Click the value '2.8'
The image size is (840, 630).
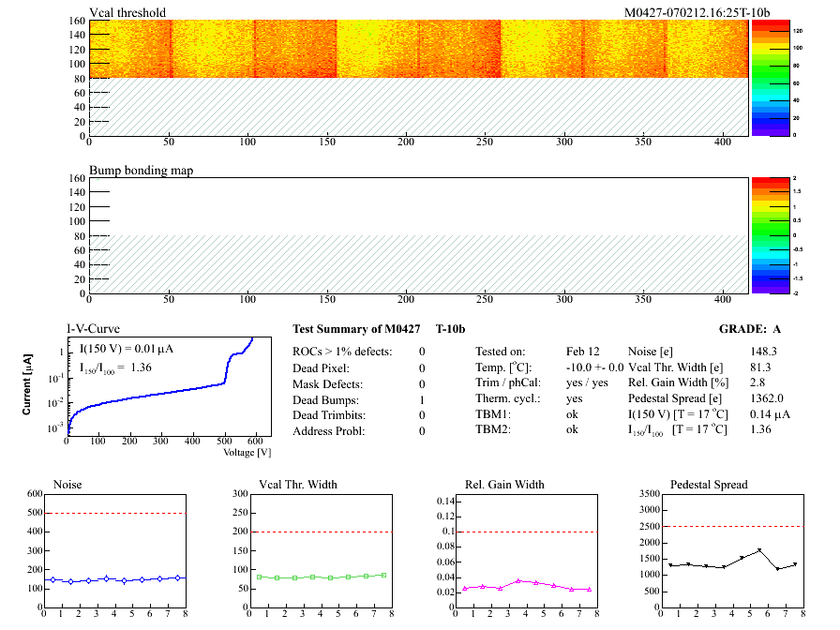coord(757,382)
